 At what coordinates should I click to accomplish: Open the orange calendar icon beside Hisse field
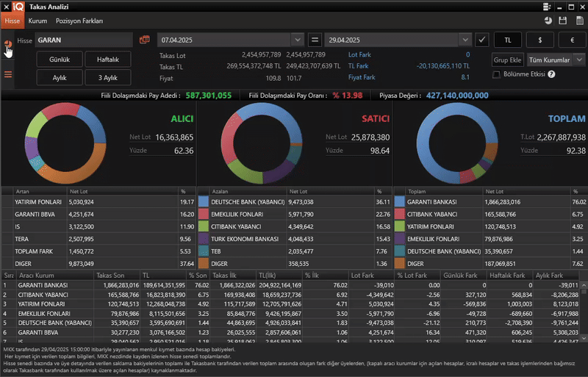click(x=144, y=40)
